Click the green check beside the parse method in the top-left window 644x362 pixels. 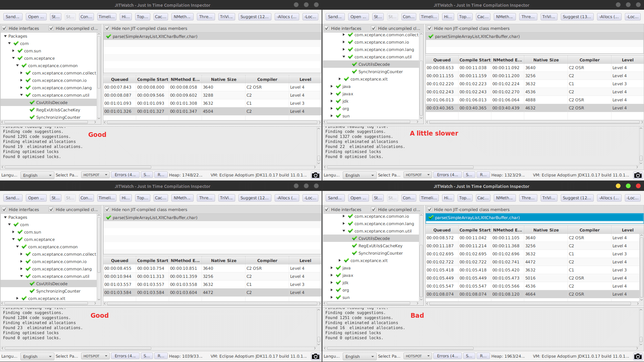109,37
